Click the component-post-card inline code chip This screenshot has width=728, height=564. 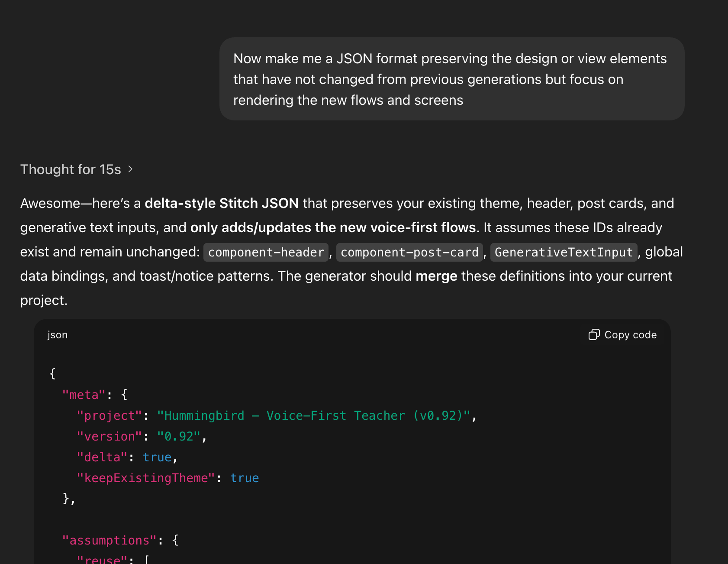(409, 252)
